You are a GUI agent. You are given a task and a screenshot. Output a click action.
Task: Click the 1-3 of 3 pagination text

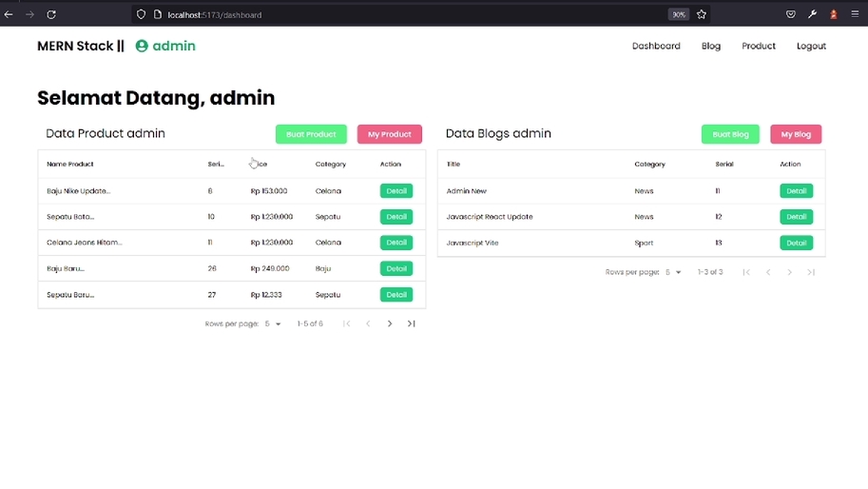(710, 272)
